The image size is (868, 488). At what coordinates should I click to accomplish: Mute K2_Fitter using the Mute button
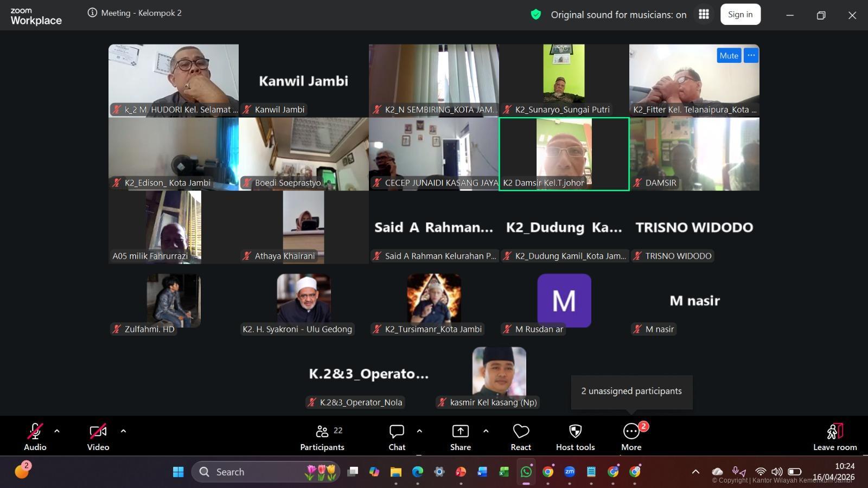tap(729, 55)
